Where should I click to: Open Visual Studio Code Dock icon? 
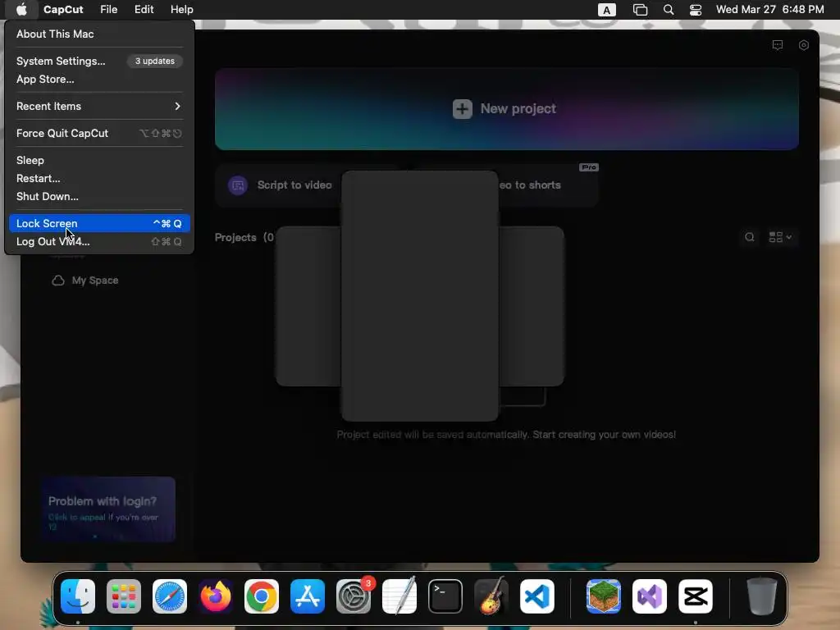point(537,596)
